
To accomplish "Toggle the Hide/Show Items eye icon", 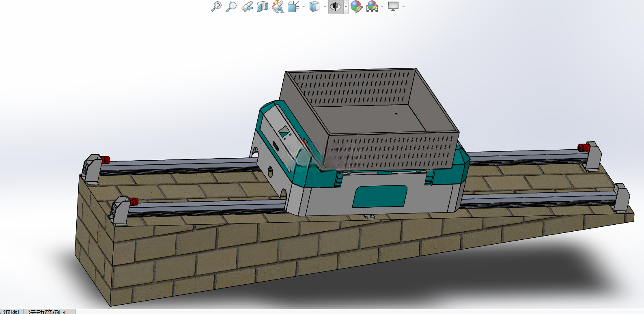I will (x=335, y=6).
